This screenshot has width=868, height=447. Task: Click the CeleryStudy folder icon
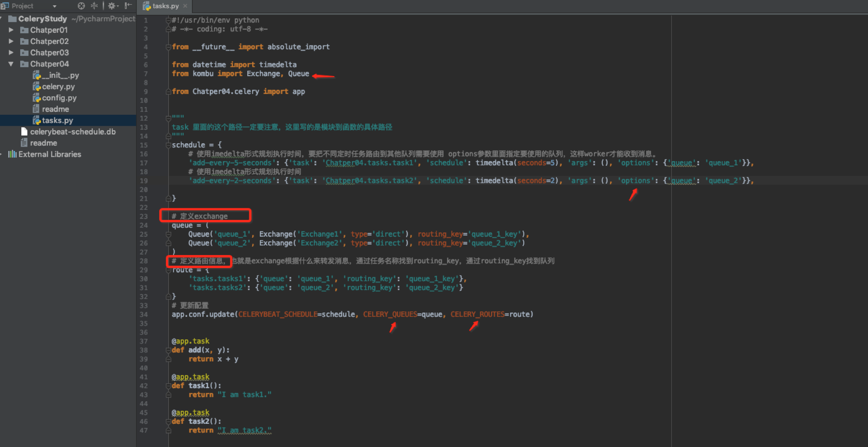13,19
